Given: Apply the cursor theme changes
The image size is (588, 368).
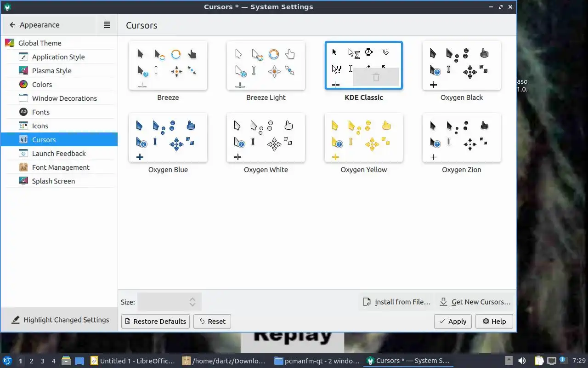Looking at the screenshot, I should pos(453,321).
